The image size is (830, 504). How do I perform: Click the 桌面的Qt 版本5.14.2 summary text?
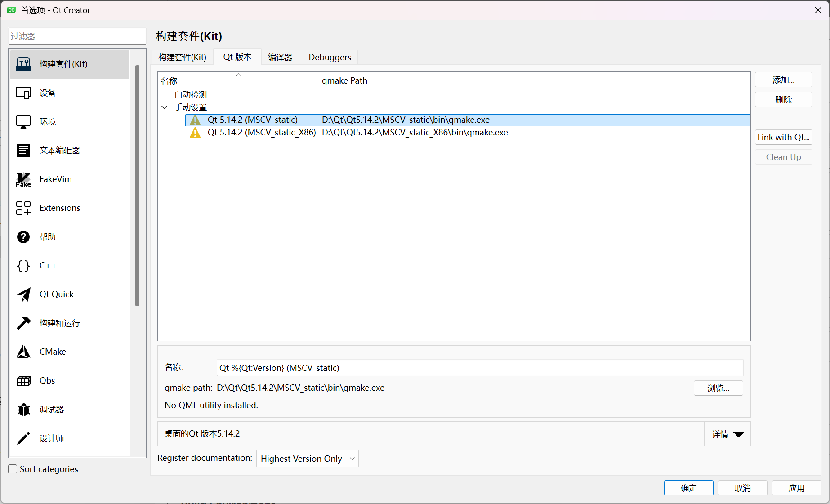[x=202, y=434]
